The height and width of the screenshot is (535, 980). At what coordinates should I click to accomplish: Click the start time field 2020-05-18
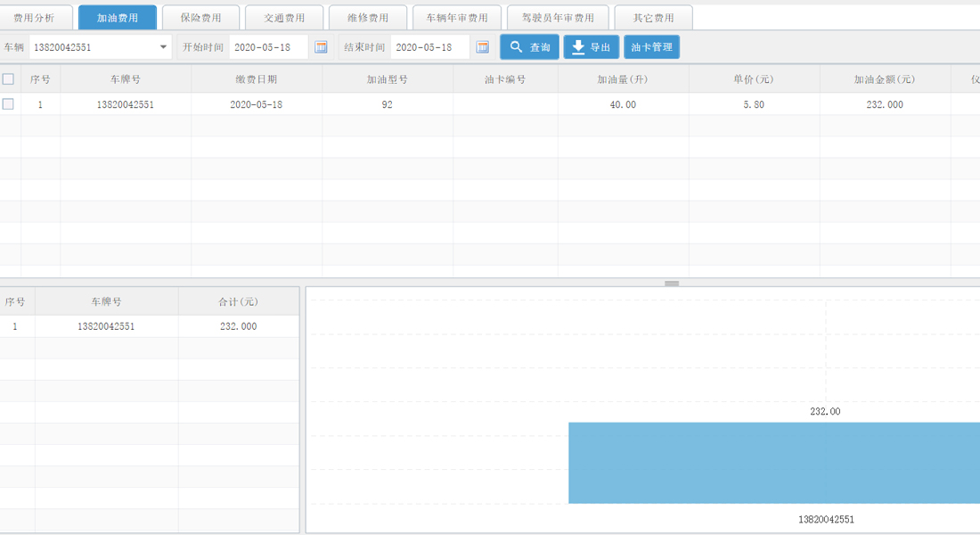(x=269, y=47)
